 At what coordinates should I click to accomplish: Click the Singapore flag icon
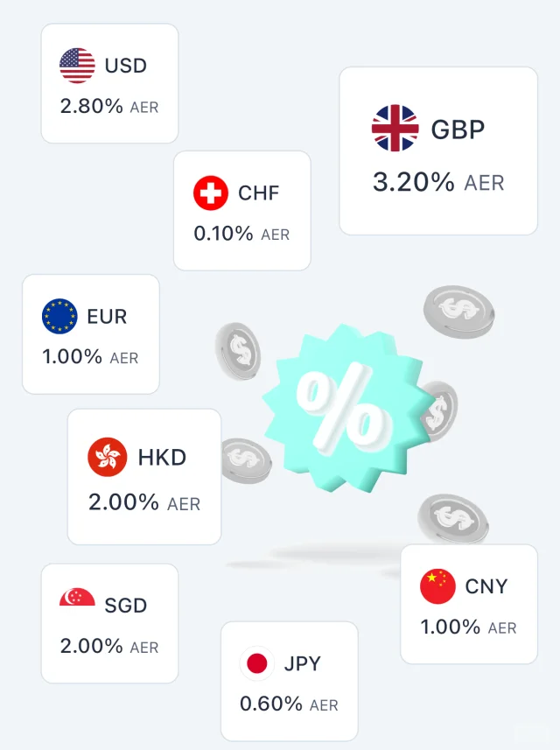click(77, 598)
